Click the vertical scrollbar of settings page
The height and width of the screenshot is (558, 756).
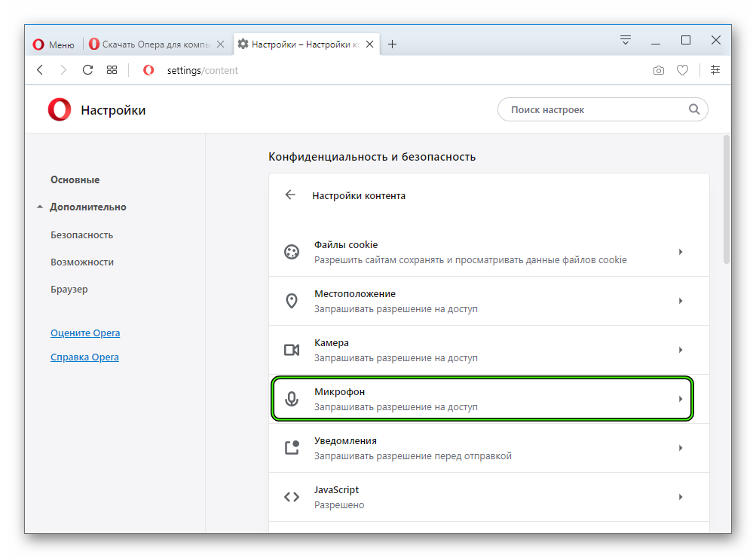click(x=726, y=199)
